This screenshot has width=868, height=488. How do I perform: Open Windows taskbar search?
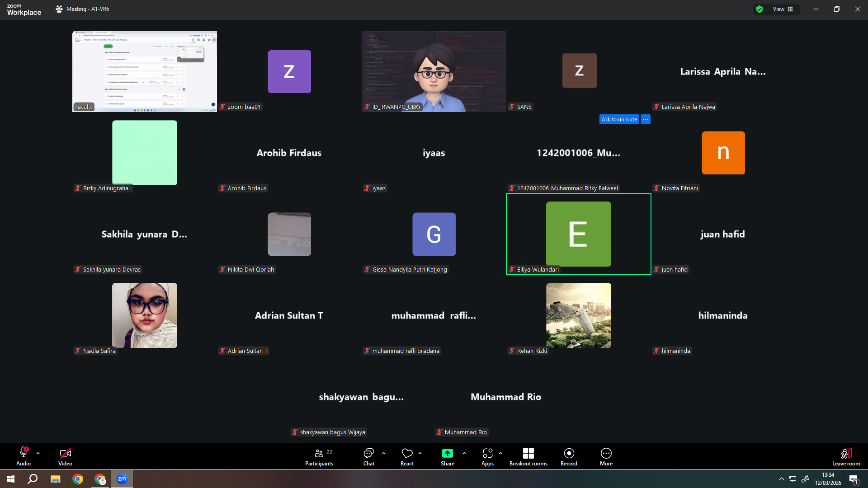tap(33, 479)
